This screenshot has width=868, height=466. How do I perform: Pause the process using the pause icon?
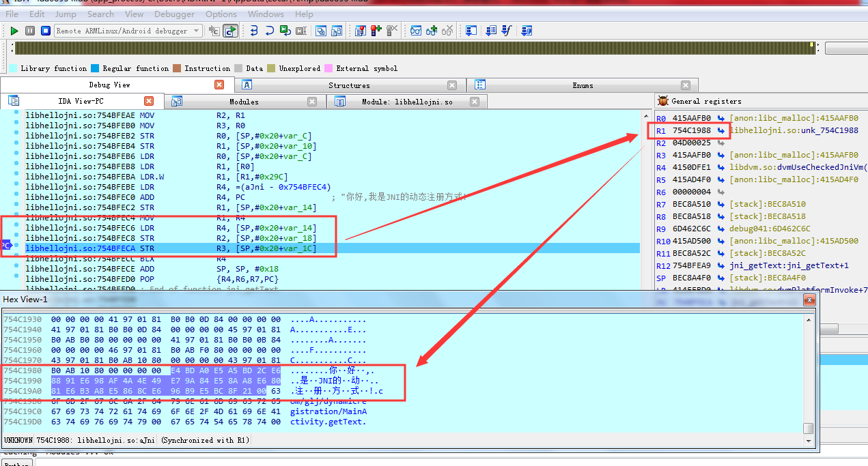(30, 31)
